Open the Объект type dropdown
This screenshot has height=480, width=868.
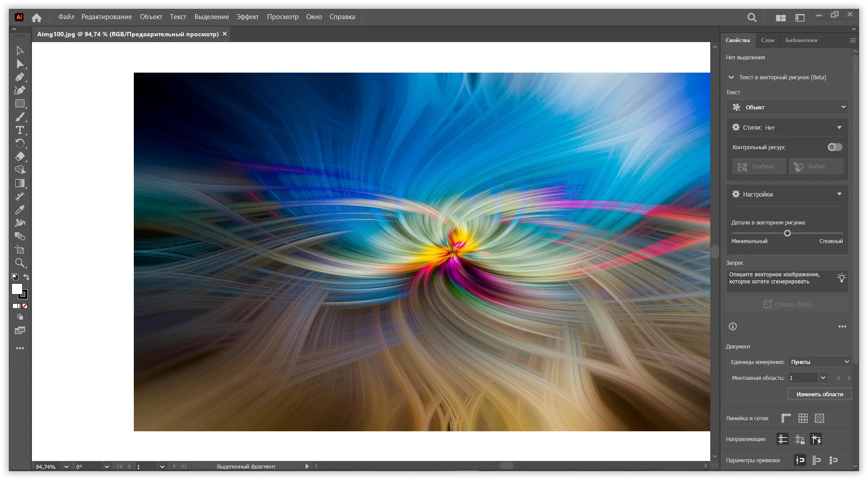click(787, 107)
